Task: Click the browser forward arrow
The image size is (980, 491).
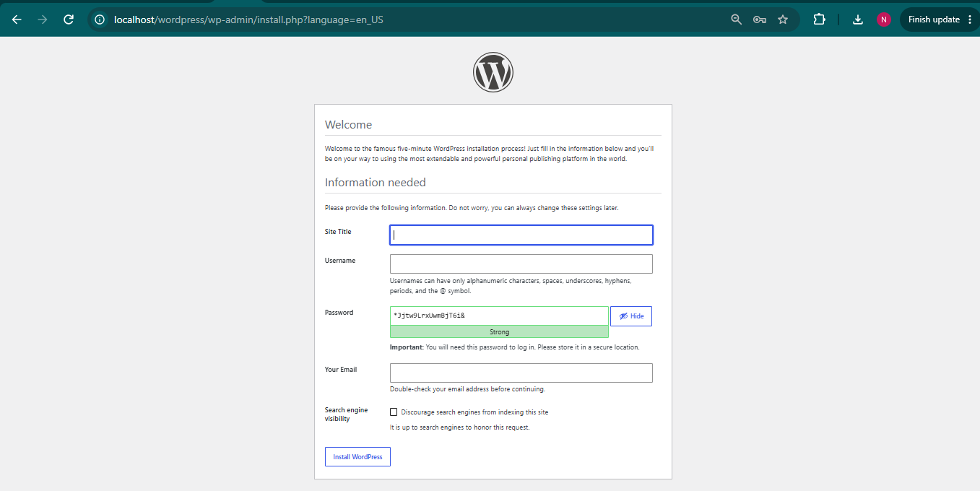Action: point(42,19)
